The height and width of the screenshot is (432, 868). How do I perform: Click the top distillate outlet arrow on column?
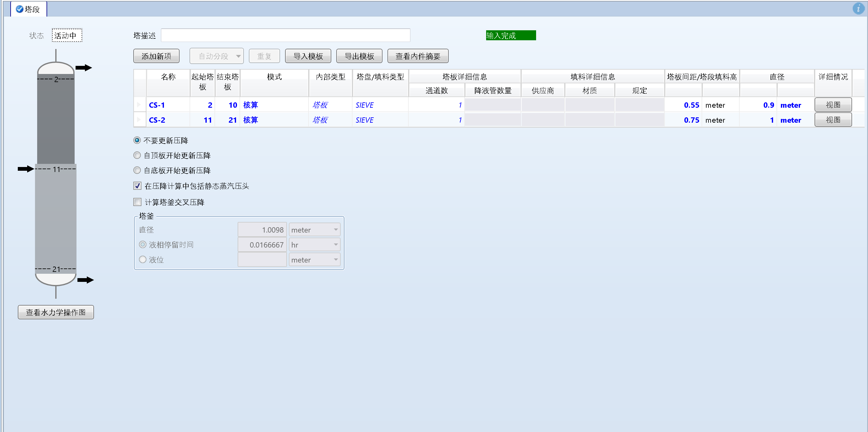pos(84,68)
